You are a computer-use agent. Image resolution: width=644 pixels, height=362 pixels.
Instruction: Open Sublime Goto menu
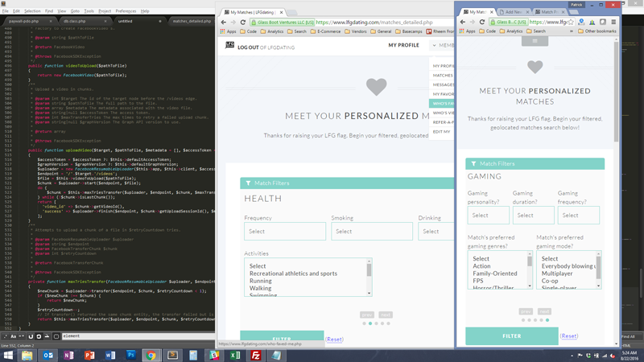point(75,11)
